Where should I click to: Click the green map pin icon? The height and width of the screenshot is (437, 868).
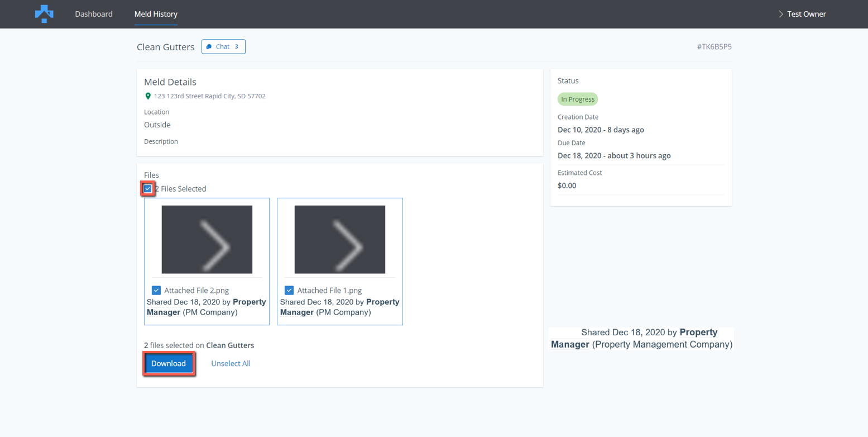[x=148, y=96]
